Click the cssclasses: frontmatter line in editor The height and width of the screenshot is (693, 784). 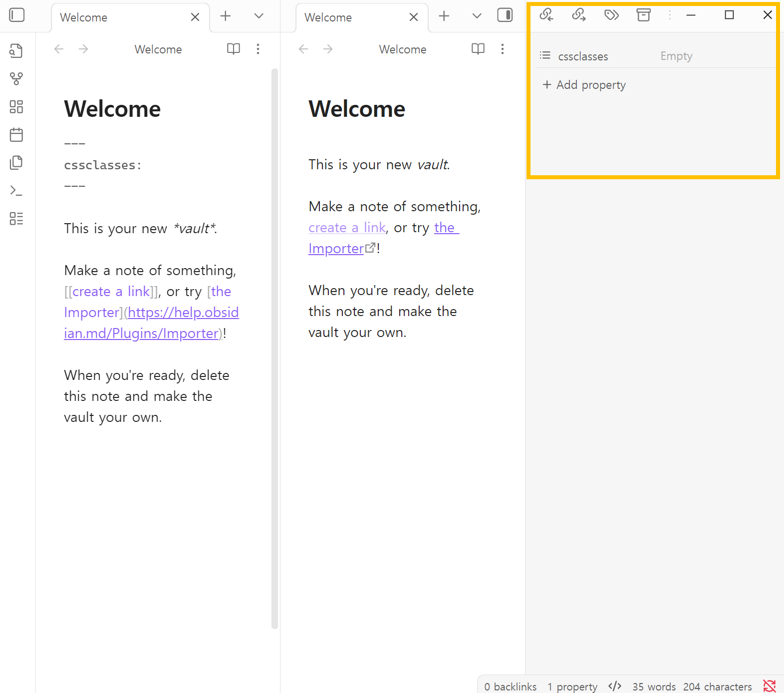pos(103,165)
